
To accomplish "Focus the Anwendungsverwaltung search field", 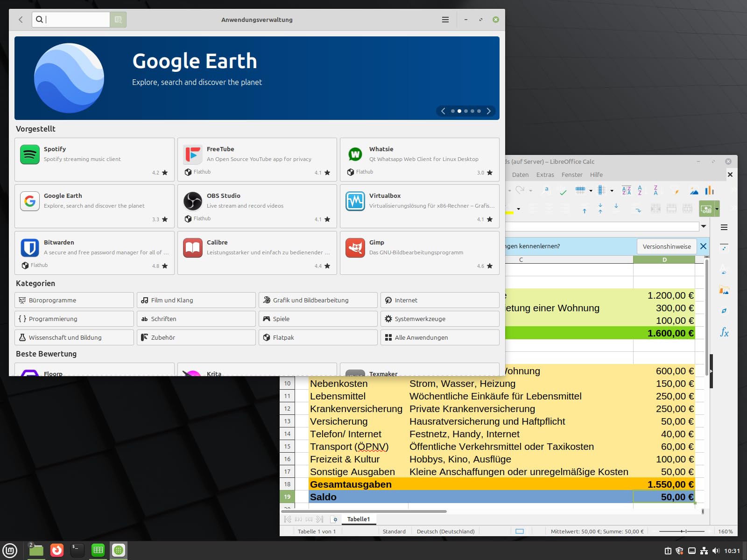I will point(71,20).
